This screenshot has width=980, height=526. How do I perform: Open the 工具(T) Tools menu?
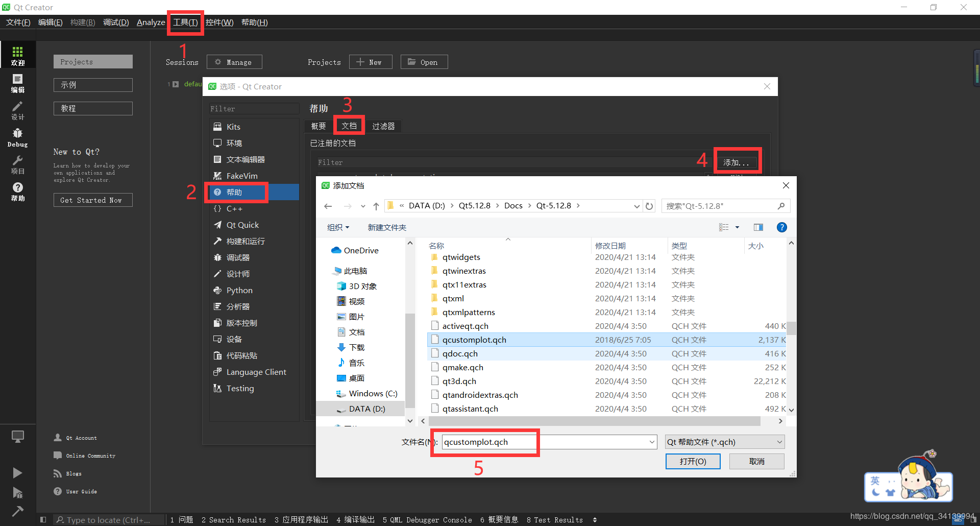click(185, 22)
